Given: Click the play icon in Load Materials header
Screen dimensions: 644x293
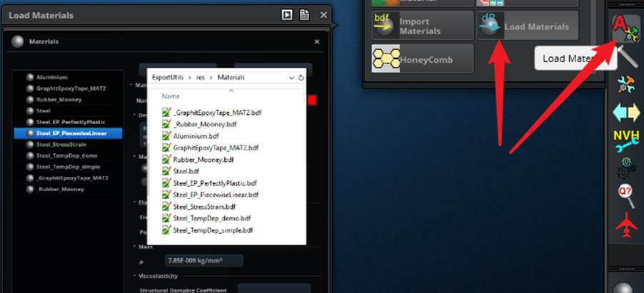Looking at the screenshot, I should pyautogui.click(x=287, y=15).
